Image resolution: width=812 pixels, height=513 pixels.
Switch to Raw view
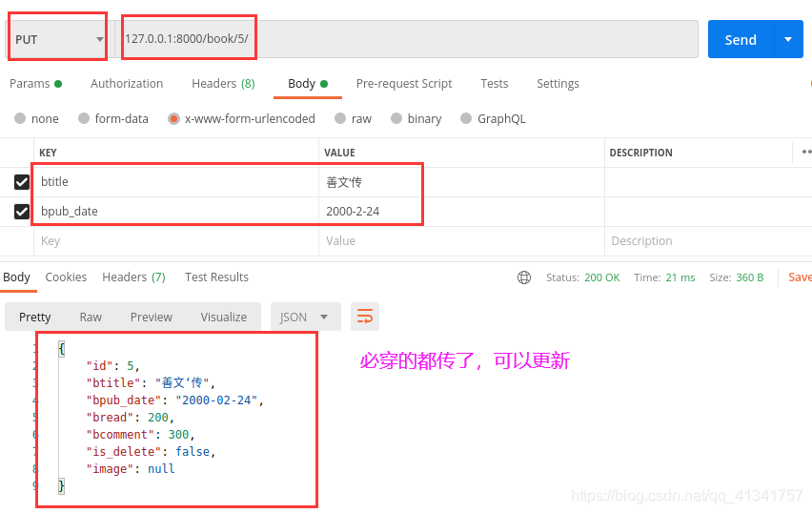pos(91,318)
